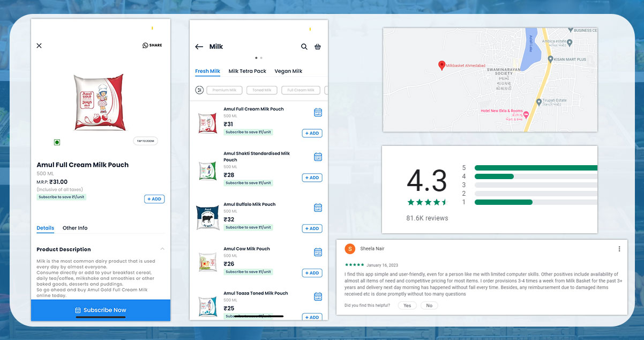The image size is (644, 340).
Task: Click calendar icon for Amul Full Cream Milk
Action: (x=318, y=112)
